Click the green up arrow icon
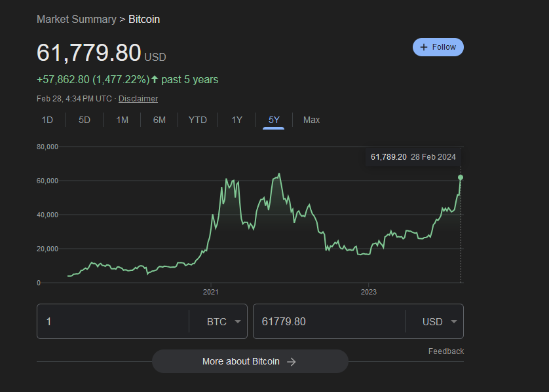The image size is (549, 392). pos(155,79)
